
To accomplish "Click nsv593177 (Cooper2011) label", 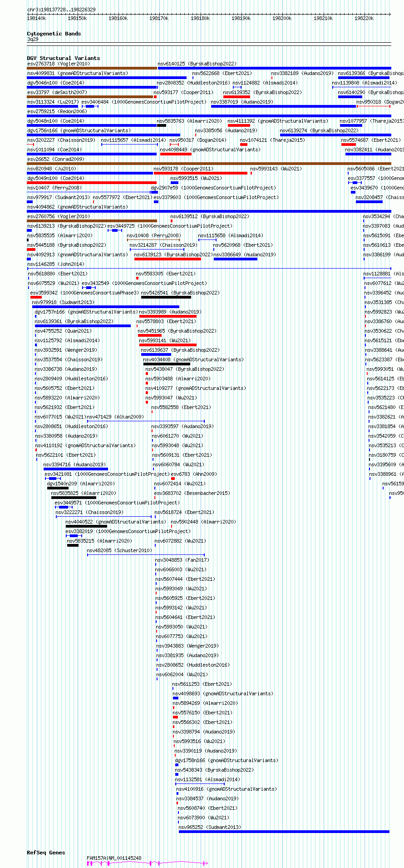I will [183, 92].
